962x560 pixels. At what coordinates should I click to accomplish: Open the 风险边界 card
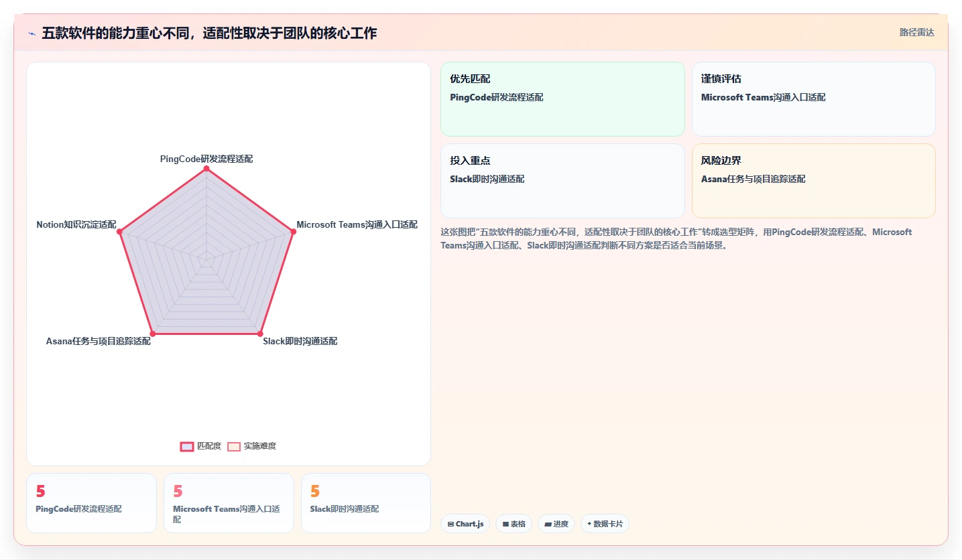click(x=813, y=181)
